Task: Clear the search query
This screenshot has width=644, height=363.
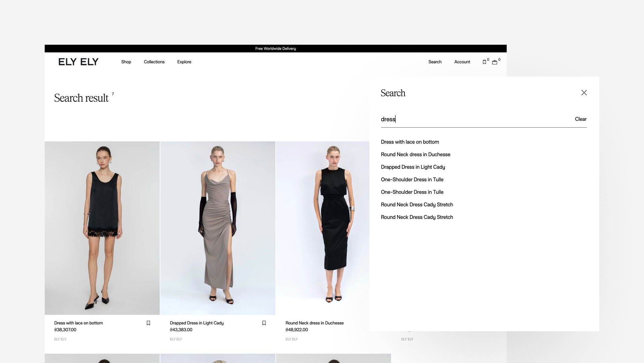Action: coord(581,119)
